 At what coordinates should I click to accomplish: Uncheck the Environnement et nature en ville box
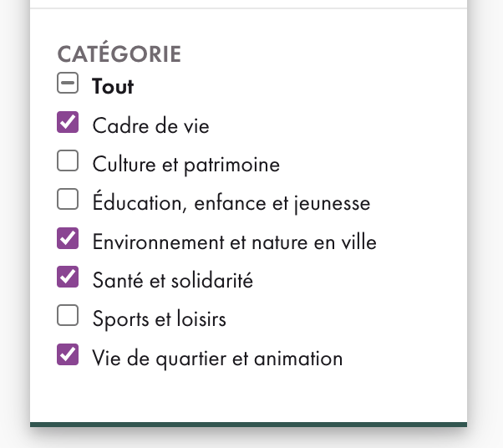68,239
